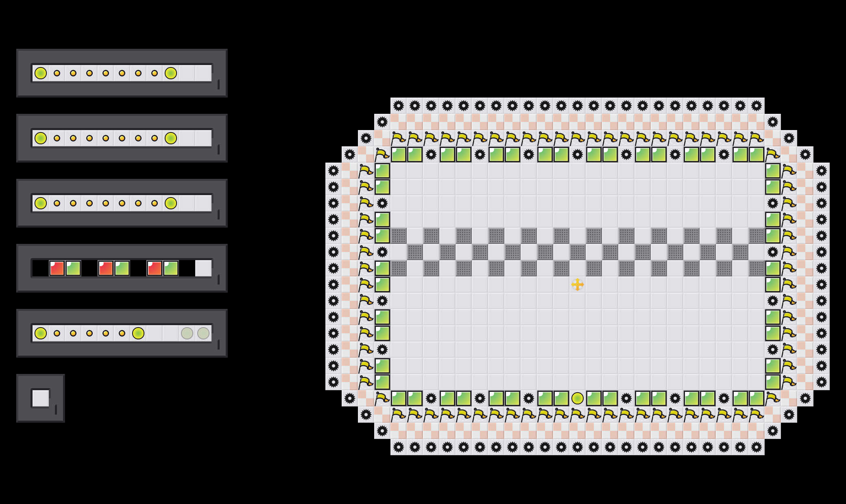Click the rightmost gear in the board's bottommost gear row
This screenshot has height=504, width=846.
(x=757, y=447)
